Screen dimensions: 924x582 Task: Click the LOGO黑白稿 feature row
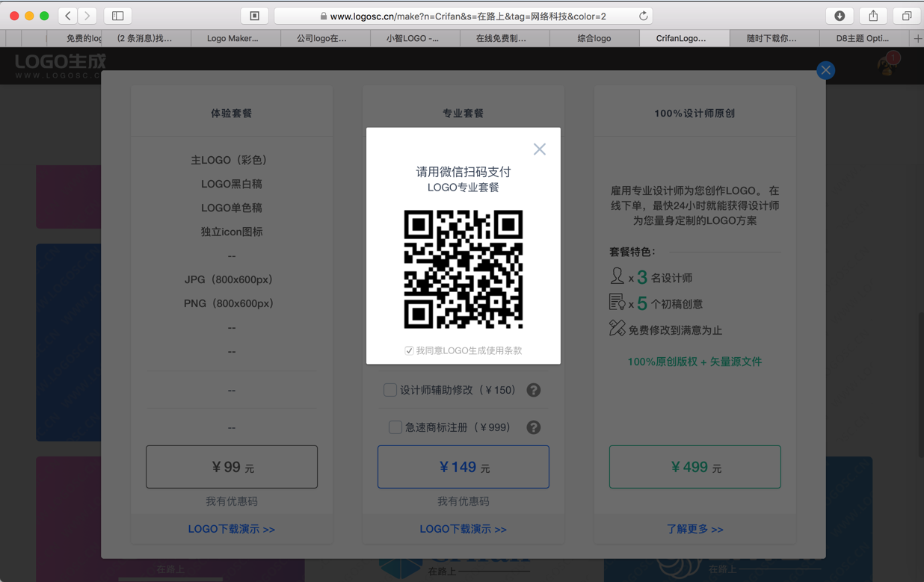(232, 184)
